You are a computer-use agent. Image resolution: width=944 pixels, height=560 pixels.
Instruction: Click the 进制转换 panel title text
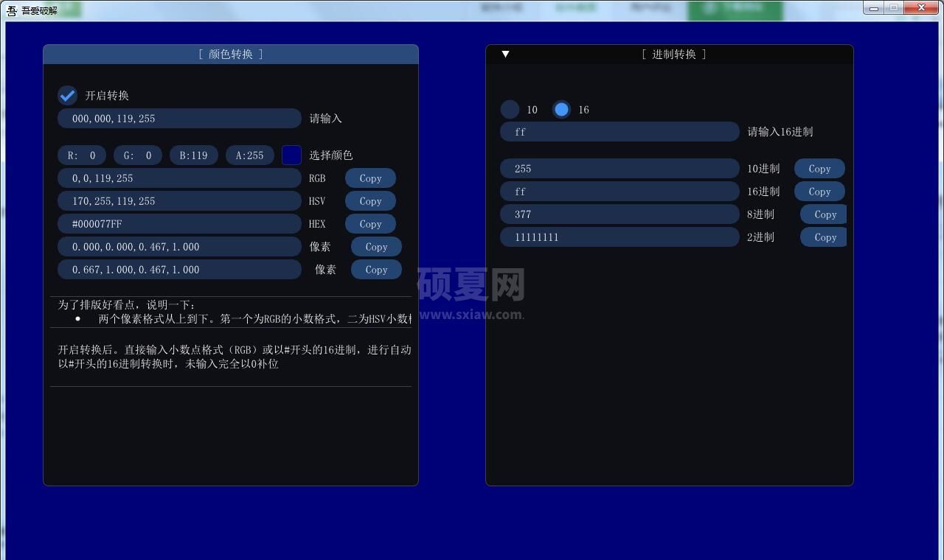coord(673,55)
